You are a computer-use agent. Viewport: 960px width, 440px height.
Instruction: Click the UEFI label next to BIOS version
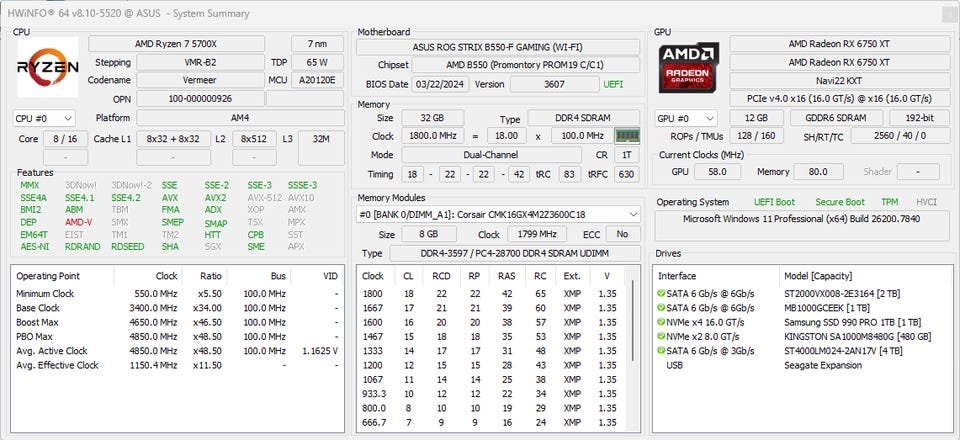click(x=613, y=84)
